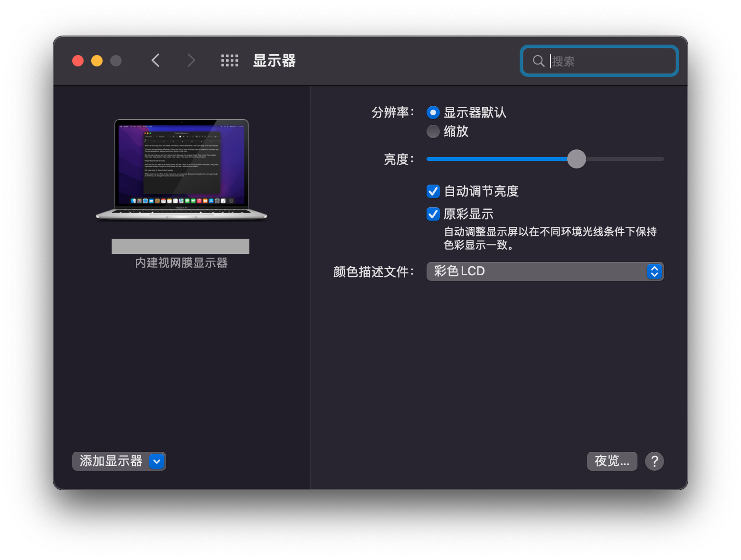Viewport: 741px width, 560px height.
Task: Minimize the window with yellow button
Action: tap(97, 61)
